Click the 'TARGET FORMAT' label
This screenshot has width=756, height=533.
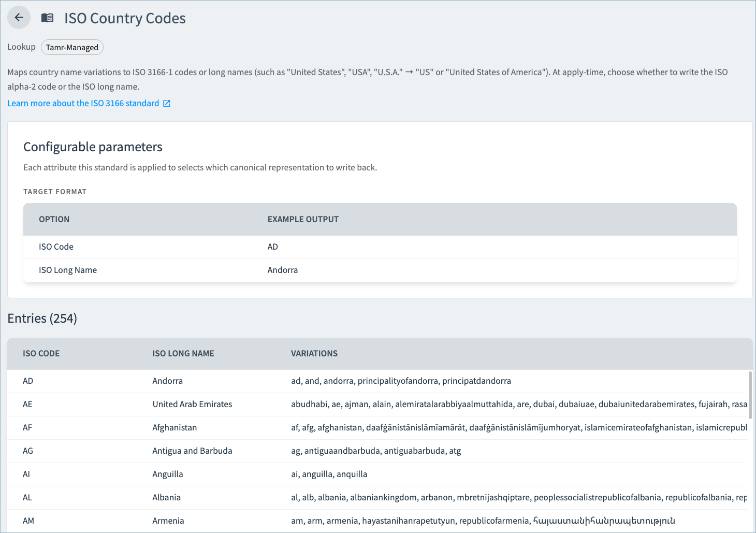click(x=55, y=192)
